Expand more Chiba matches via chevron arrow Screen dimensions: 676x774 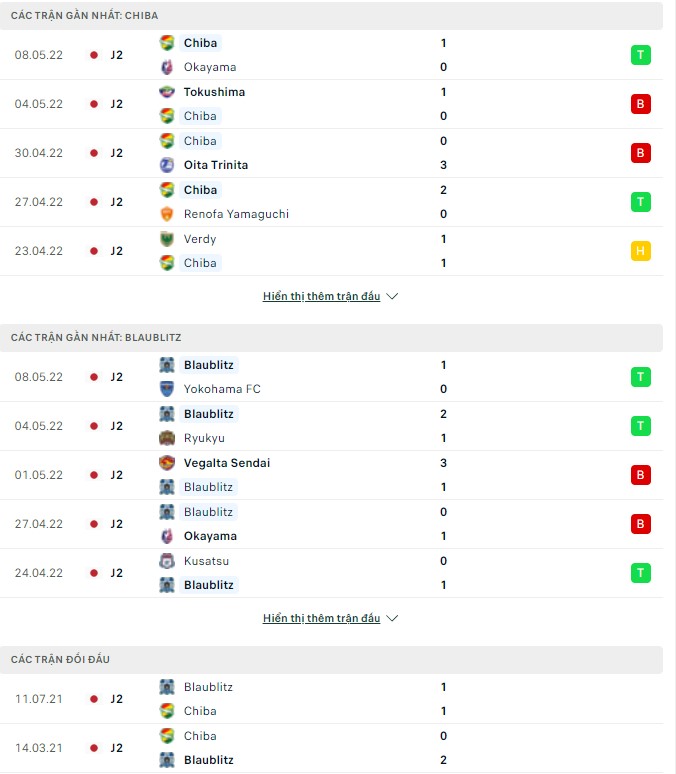(x=392, y=297)
